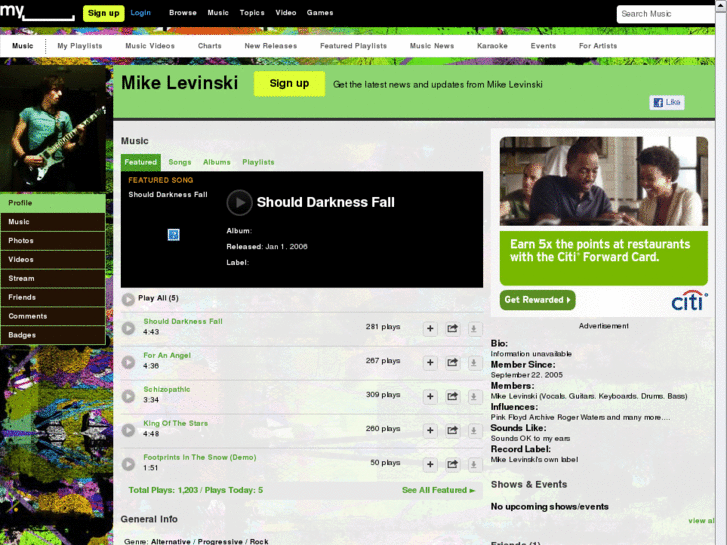Share the Schizopathic song
This screenshot has height=545, width=727.
pyautogui.click(x=452, y=396)
